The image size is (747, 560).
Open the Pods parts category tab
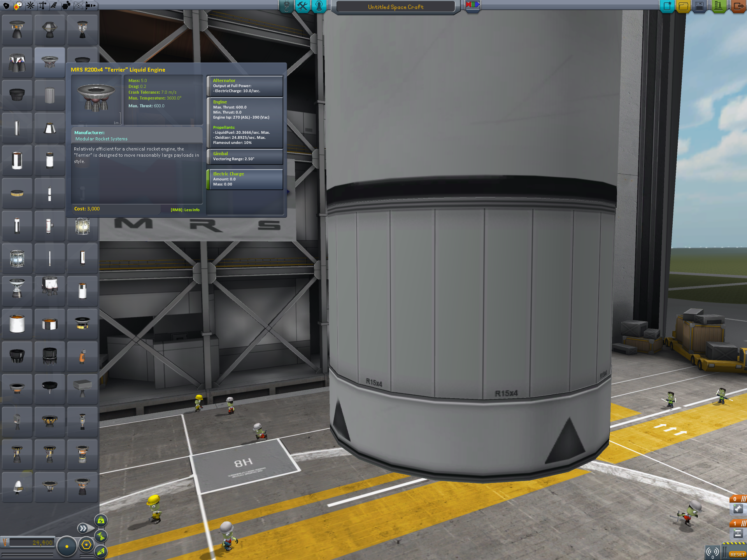coord(6,5)
